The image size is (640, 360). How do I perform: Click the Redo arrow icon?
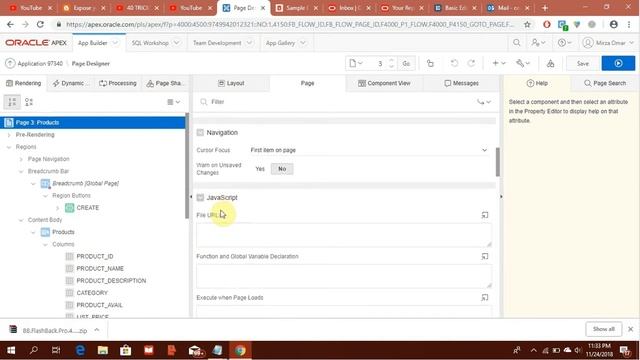pyautogui.click(x=471, y=63)
